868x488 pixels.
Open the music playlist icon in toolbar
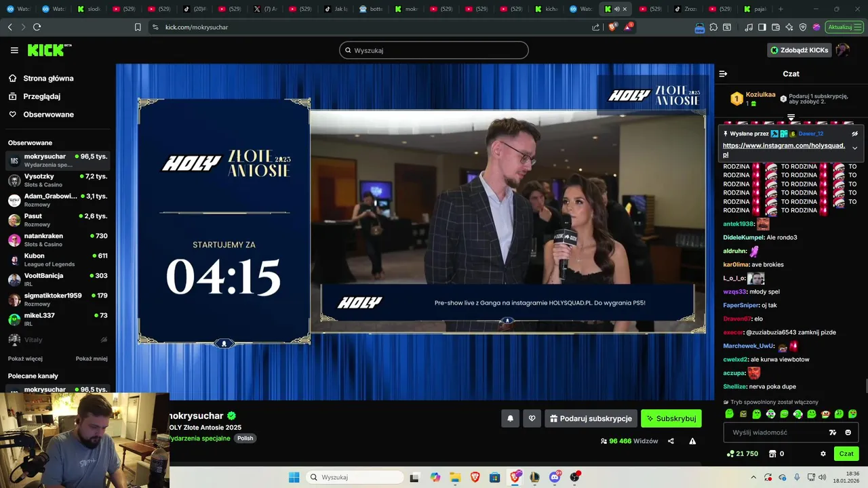point(749,27)
